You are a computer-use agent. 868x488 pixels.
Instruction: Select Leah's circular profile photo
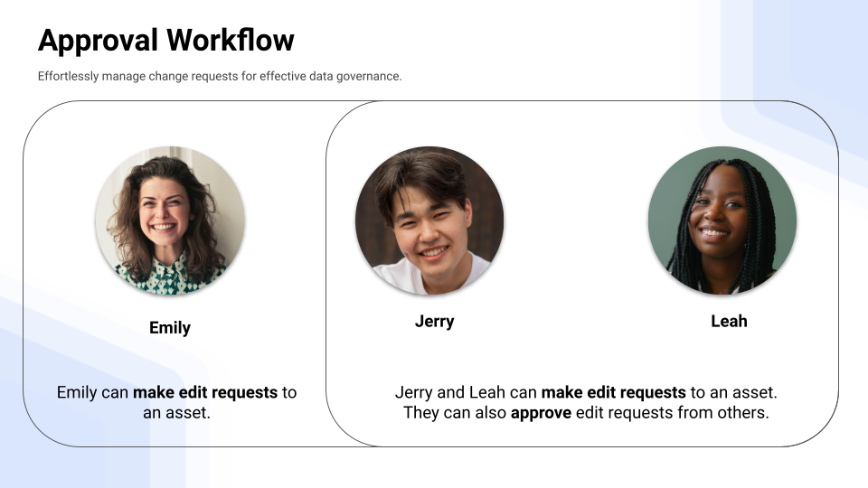click(x=722, y=221)
